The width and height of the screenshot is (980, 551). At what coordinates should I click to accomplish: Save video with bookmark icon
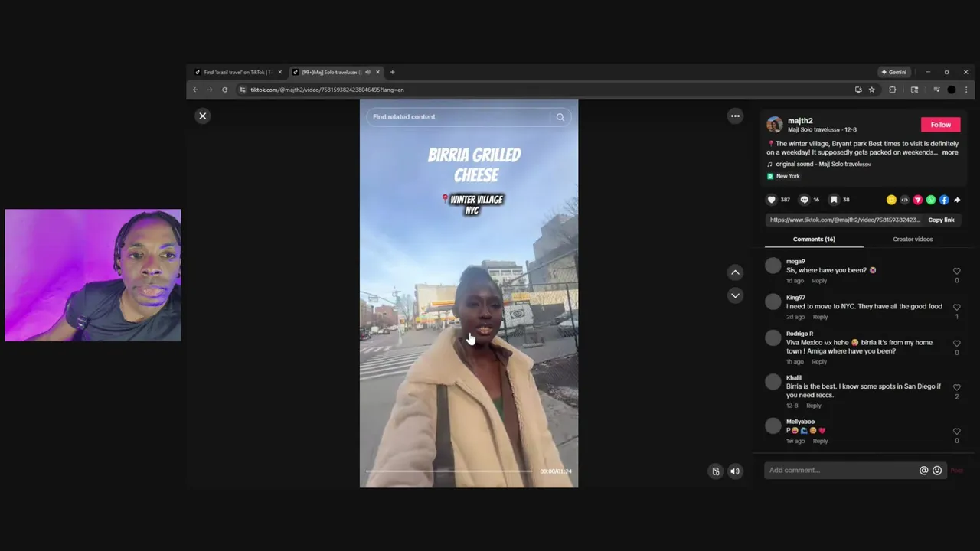pos(834,200)
